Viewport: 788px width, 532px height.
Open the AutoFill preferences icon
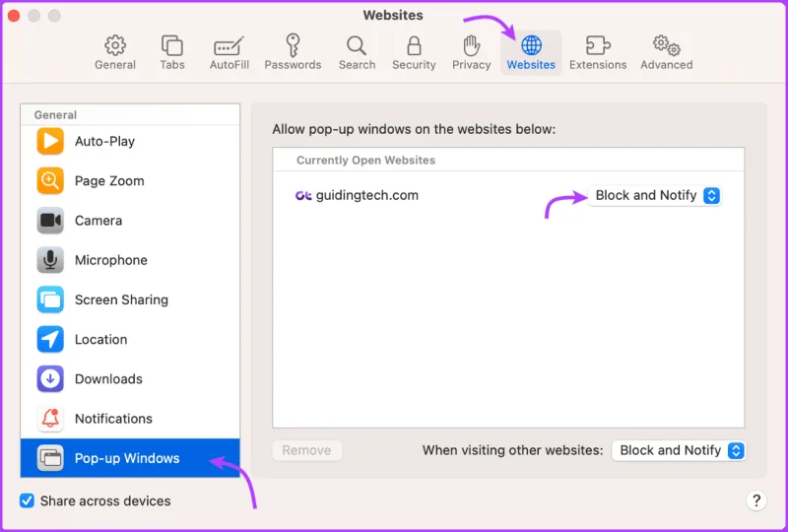tap(230, 45)
